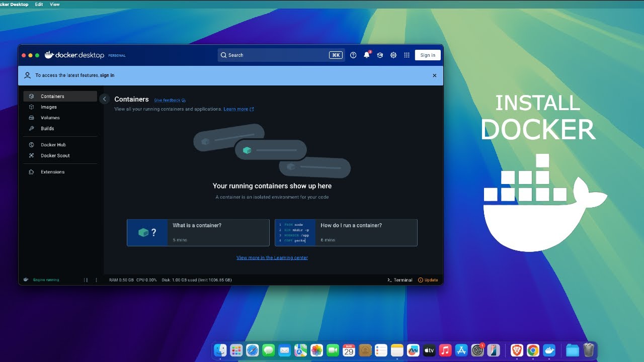Open engine options three-dot menu
Screen dimensions: 644x362
97,280
